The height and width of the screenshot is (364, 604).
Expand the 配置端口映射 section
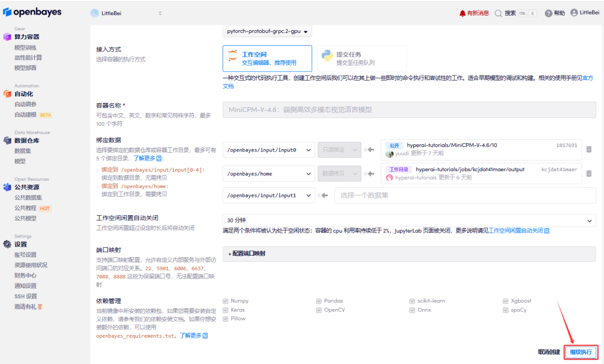(409, 254)
